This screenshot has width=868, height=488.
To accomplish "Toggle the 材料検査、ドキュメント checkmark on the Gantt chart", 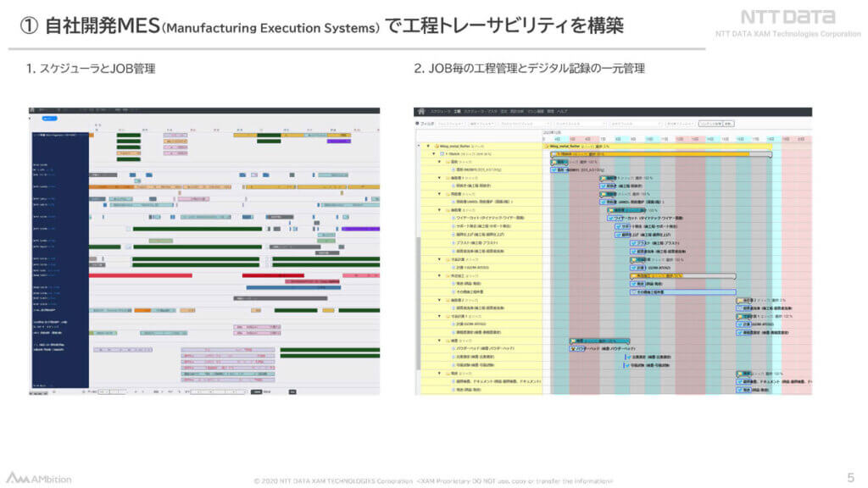I will click(739, 381).
